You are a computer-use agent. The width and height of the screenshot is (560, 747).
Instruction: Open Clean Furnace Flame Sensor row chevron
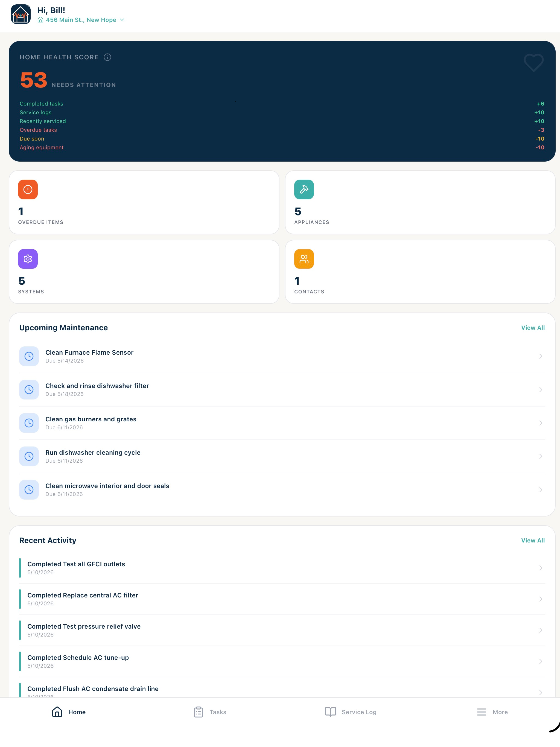540,356
